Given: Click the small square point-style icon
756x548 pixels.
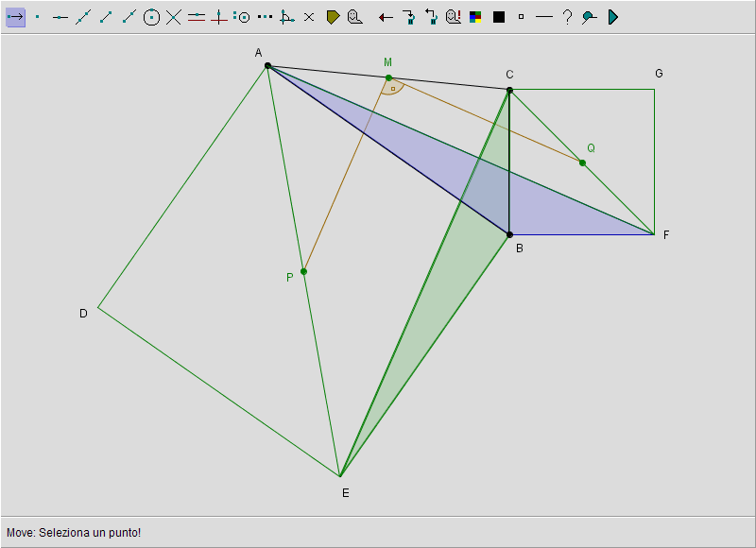Looking at the screenshot, I should click(x=521, y=17).
